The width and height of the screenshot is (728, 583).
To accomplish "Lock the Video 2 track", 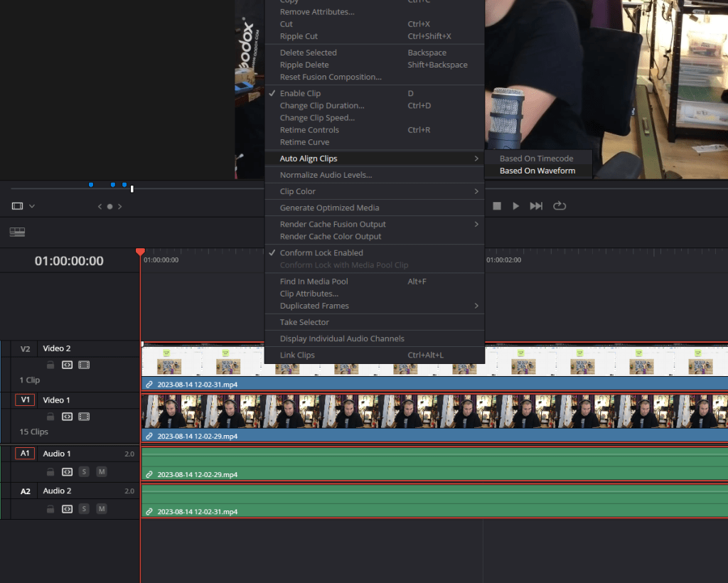I will coord(50,365).
